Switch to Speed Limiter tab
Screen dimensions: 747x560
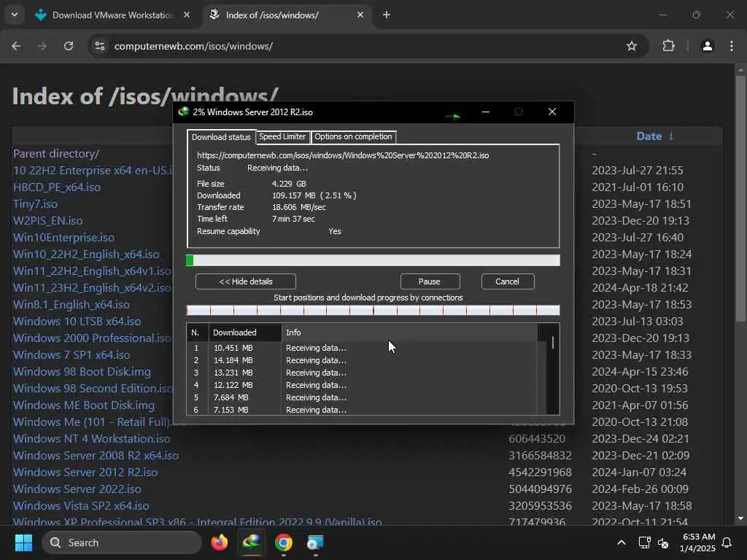pos(282,136)
